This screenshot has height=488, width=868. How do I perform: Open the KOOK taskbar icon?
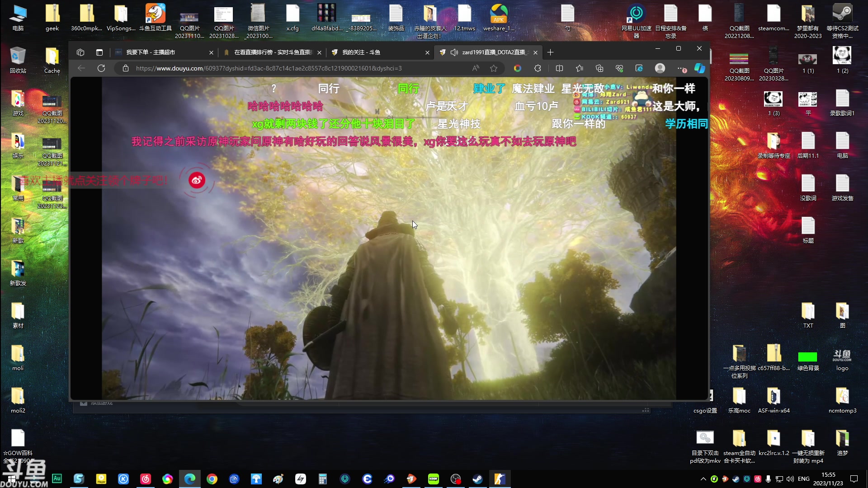tap(434, 479)
